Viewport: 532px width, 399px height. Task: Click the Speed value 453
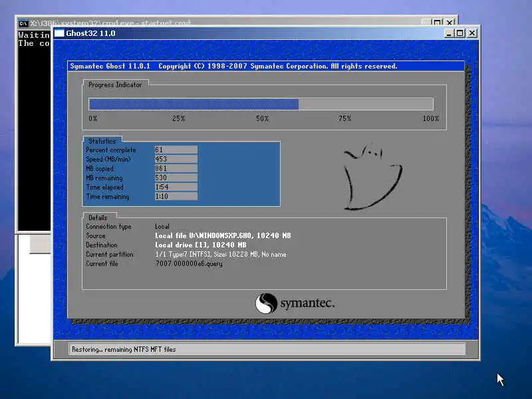(176, 159)
